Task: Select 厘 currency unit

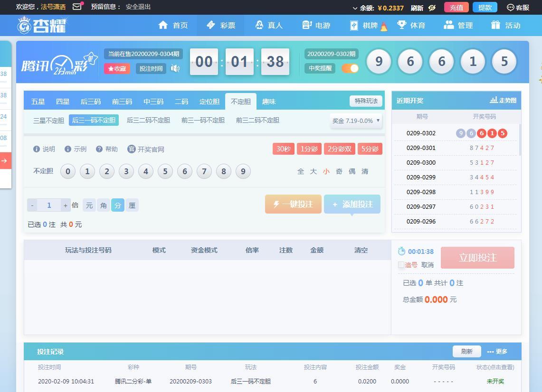Action: point(132,205)
